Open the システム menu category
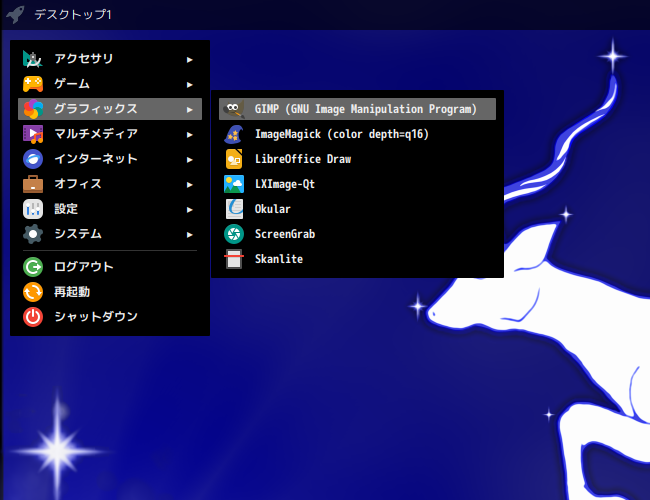The width and height of the screenshot is (650, 500). point(110,234)
